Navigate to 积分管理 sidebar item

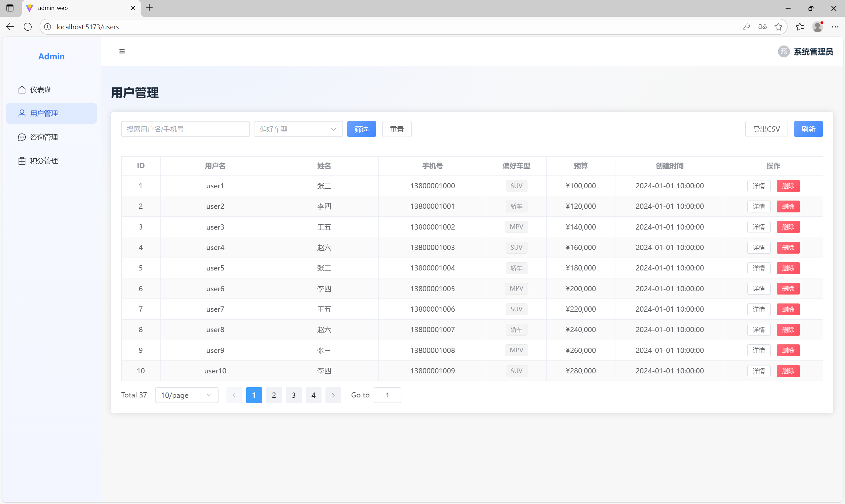[x=44, y=161]
